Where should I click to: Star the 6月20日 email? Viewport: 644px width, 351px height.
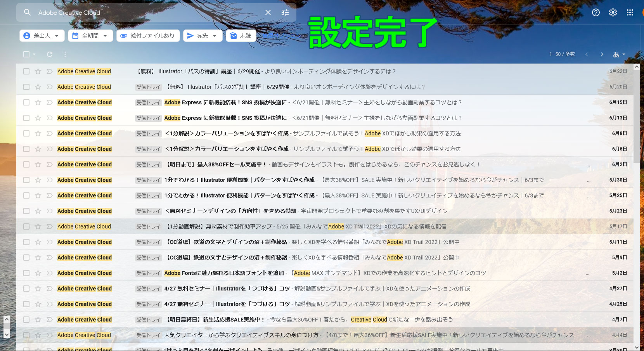tap(38, 87)
